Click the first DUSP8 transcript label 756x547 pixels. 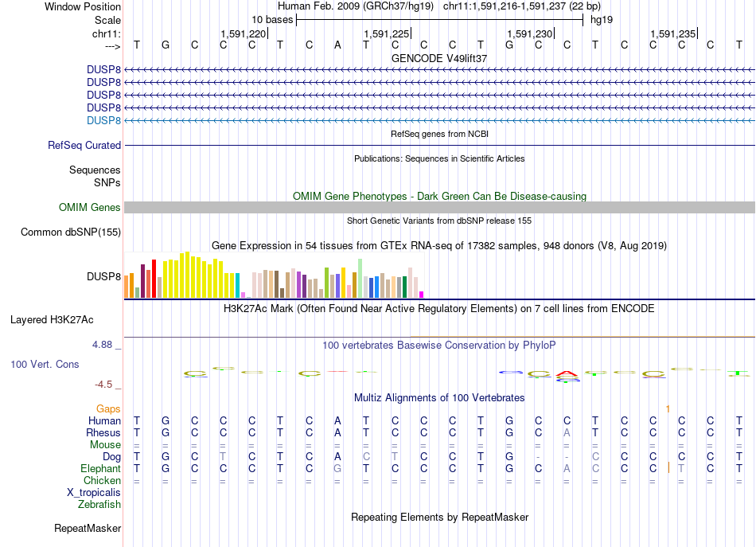103,69
